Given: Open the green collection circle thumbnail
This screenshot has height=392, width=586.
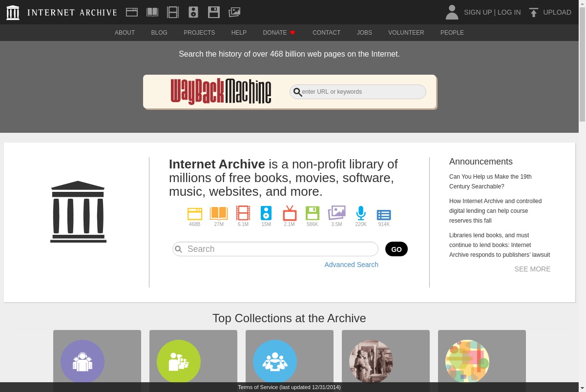Looking at the screenshot, I should click(x=179, y=362).
